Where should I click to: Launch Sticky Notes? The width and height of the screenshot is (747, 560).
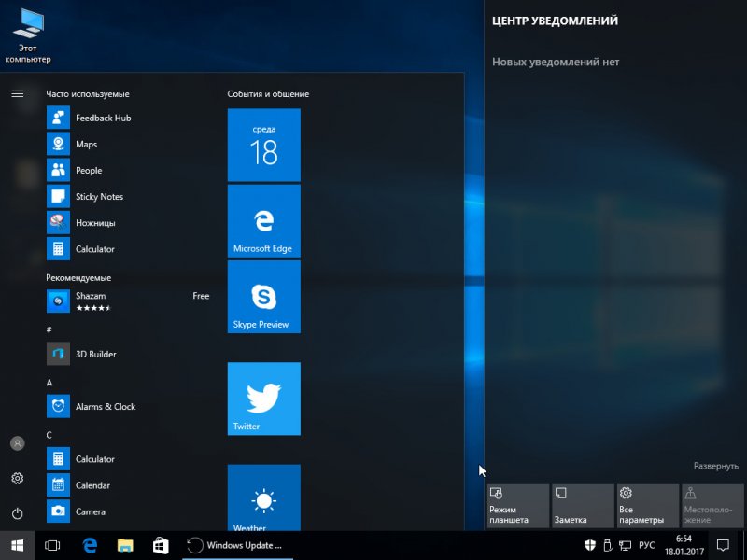[x=127, y=197]
